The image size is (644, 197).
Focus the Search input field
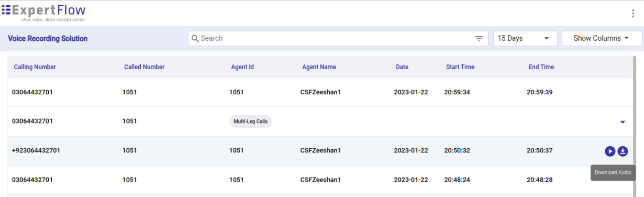[334, 38]
